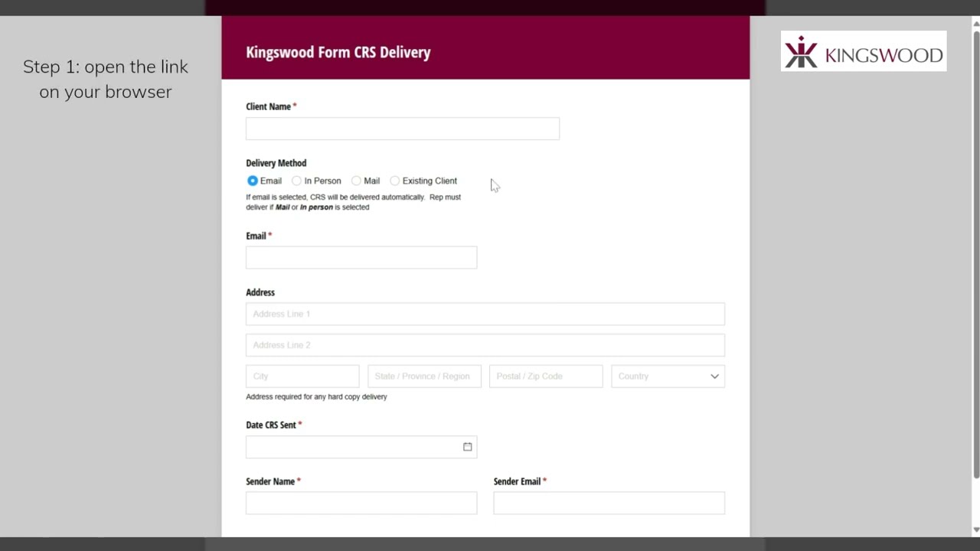Click the Postal / Zip Code field

click(x=546, y=376)
